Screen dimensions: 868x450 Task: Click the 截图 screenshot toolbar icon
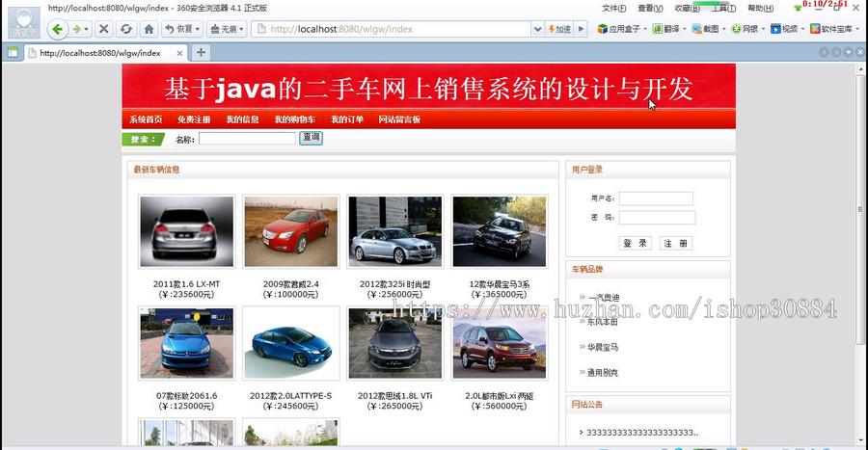tap(696, 29)
